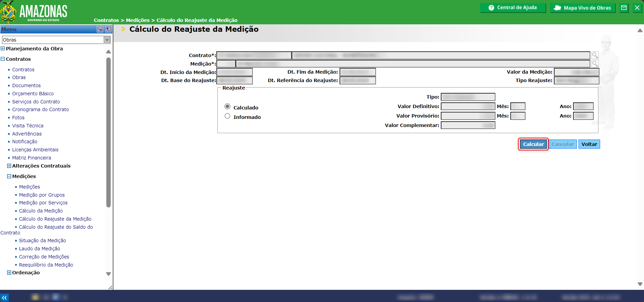The image size is (644, 302).
Task: Click Dt. Início da Medição field
Action: pos(235,72)
